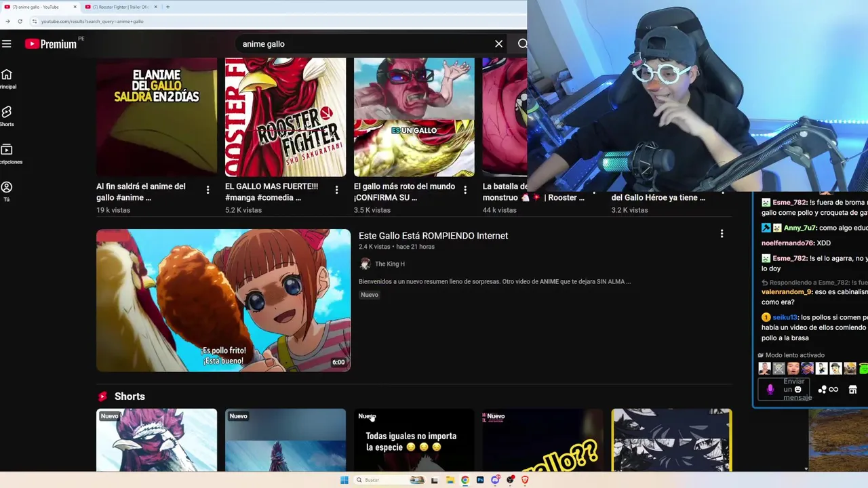Click the green angel emote in chat

coord(864,369)
